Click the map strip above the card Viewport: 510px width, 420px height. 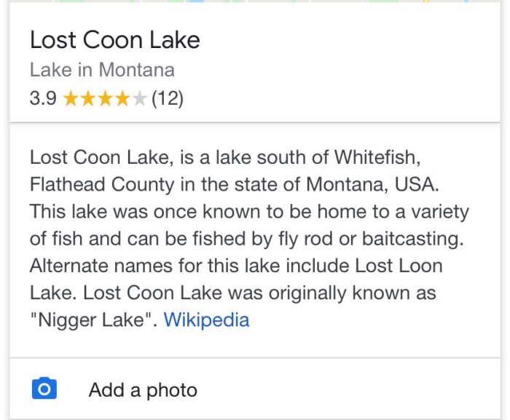(x=255, y=1)
